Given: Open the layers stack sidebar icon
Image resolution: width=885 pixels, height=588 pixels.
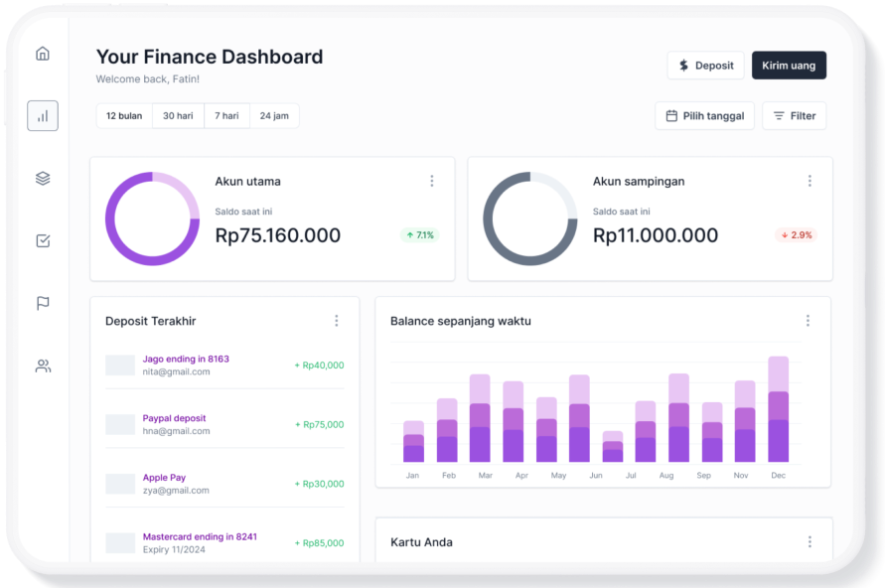Looking at the screenshot, I should 42,179.
